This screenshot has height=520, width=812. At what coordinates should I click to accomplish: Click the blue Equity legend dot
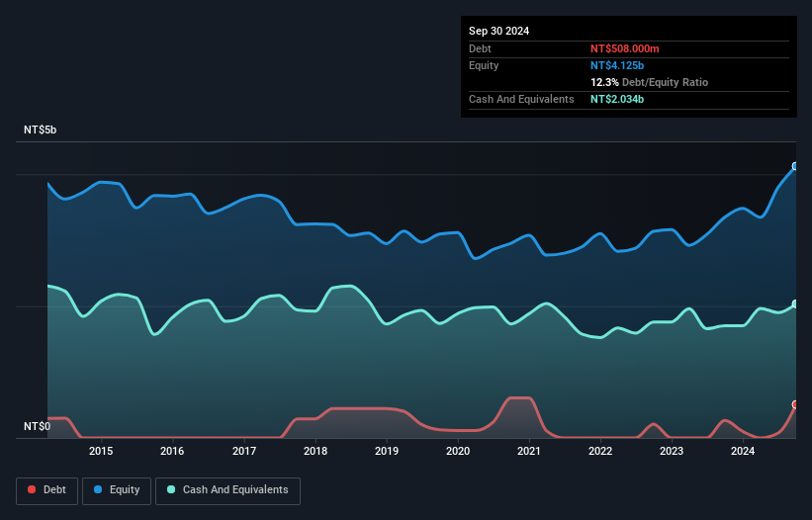coord(98,489)
